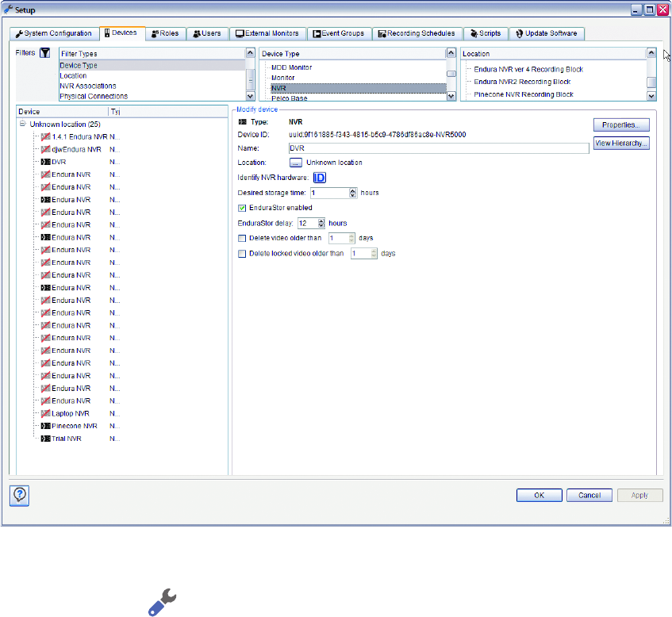
Task: Click the 1.4.1 Endura NVR icon
Action: [45, 136]
